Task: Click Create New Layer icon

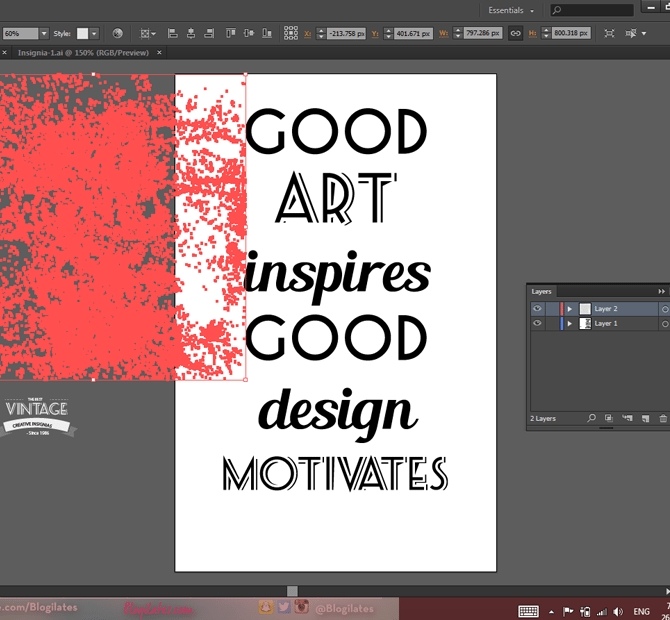Action: 645,418
